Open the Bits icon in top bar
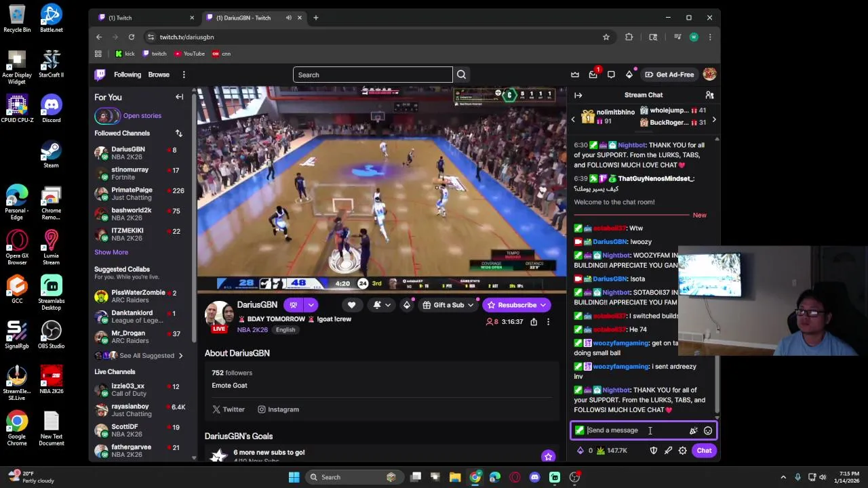This screenshot has width=868, height=488. click(629, 75)
